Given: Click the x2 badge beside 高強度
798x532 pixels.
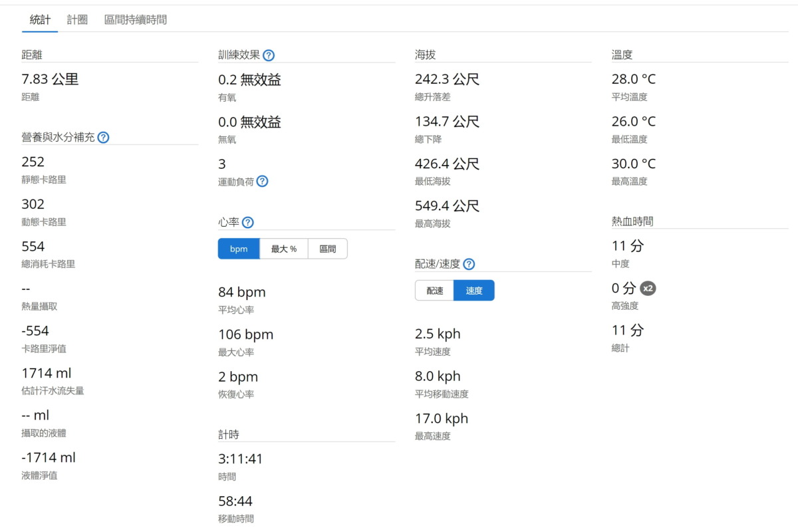Looking at the screenshot, I should tap(648, 289).
